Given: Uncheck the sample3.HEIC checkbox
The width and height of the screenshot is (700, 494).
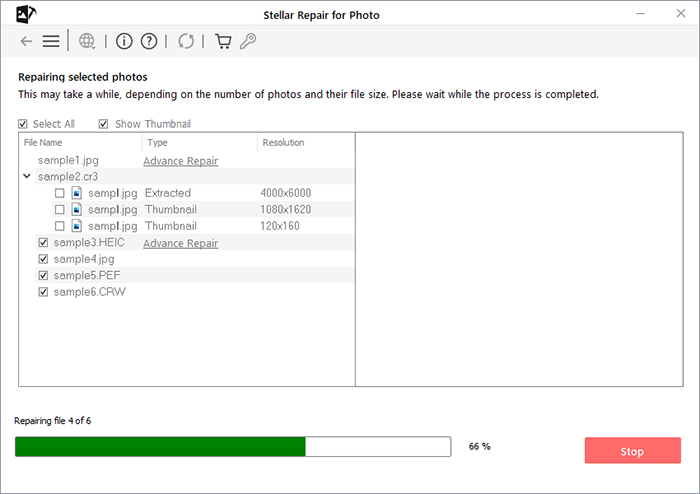Looking at the screenshot, I should click(43, 243).
